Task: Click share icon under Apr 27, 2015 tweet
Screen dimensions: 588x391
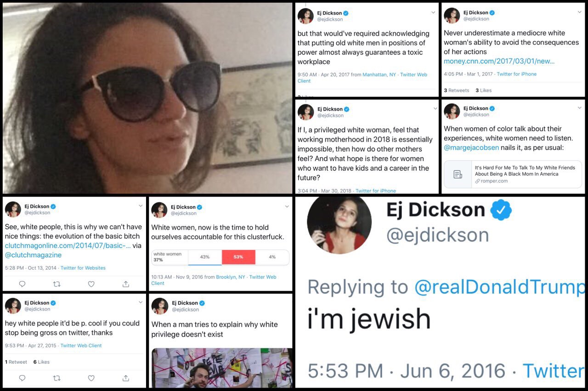Action: point(126,378)
